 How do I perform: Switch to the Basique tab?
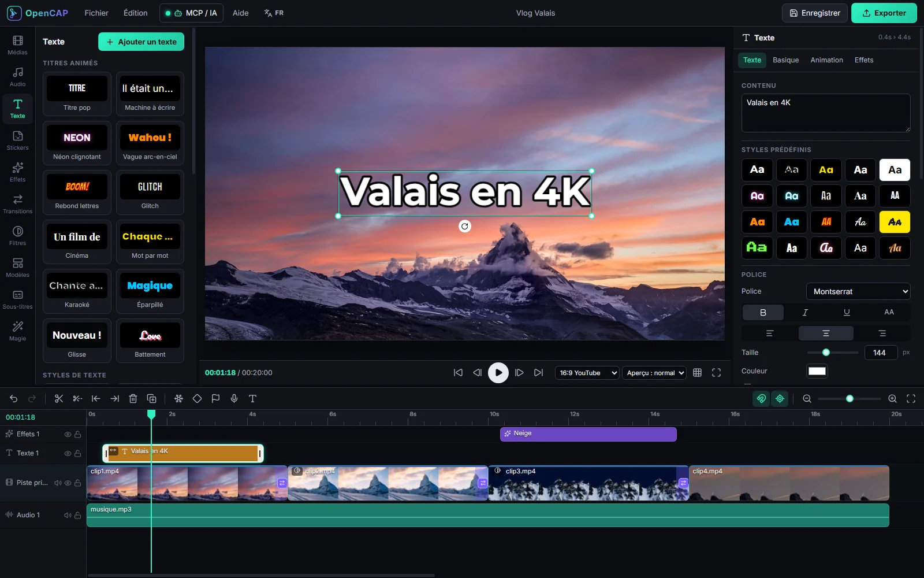(785, 60)
